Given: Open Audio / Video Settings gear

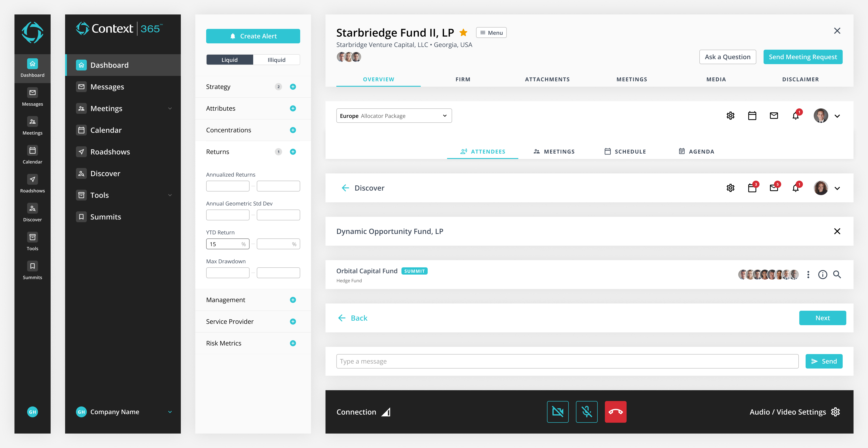Looking at the screenshot, I should pyautogui.click(x=835, y=412).
